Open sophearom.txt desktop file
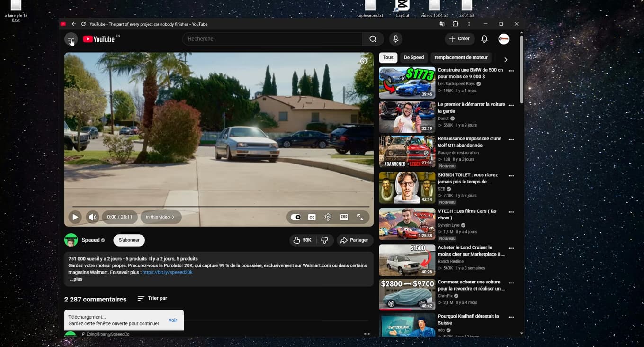Screen dimensions: 644x347 click(x=370, y=8)
